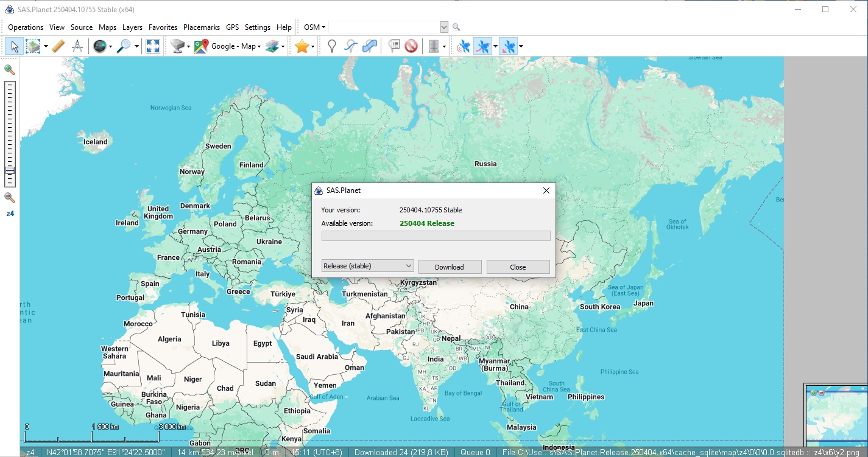Select the polygon drawing tool
Screen dimensions: 868x457
click(x=369, y=46)
